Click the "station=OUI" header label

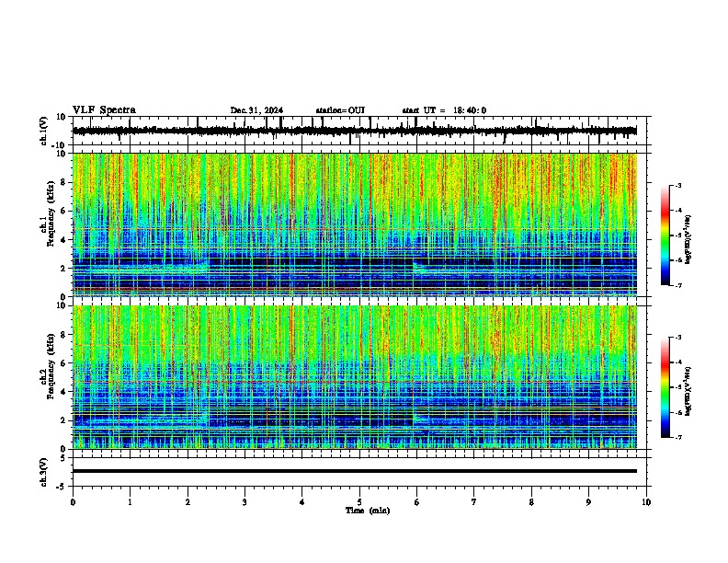pos(340,110)
